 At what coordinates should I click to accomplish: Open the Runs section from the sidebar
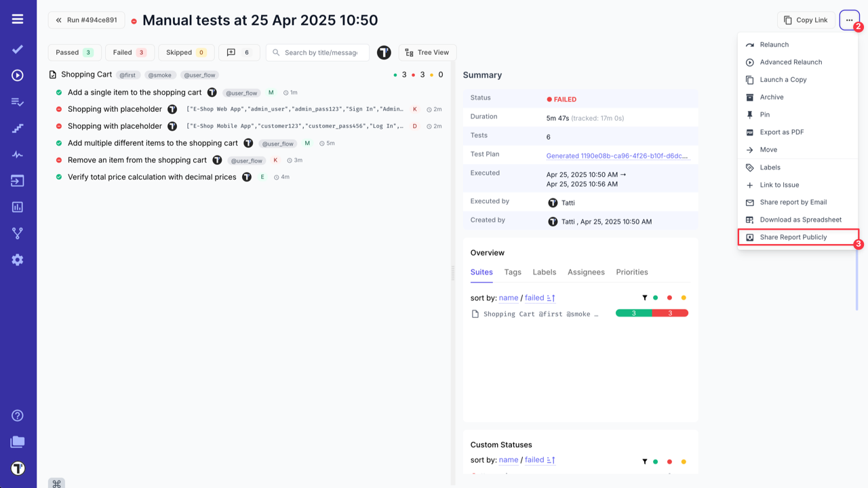coord(17,75)
